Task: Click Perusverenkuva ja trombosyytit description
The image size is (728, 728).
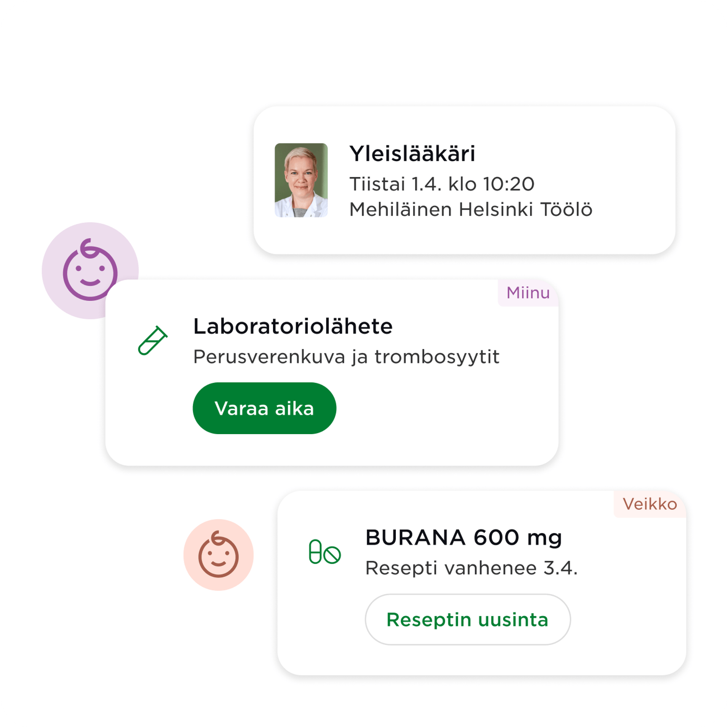Action: point(346,357)
